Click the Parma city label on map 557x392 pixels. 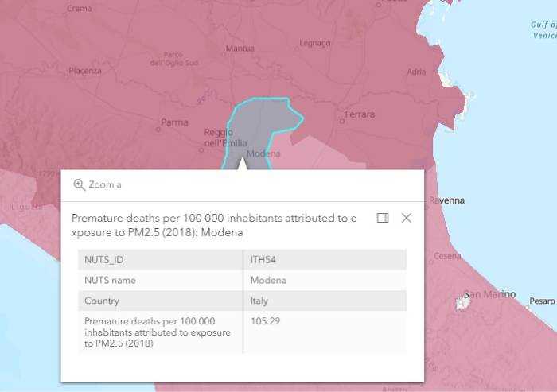[174, 122]
